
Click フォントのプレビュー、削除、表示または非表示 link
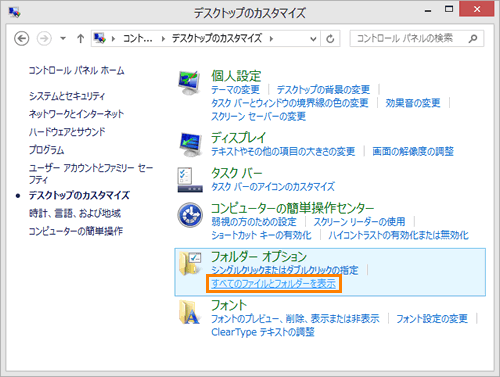click(x=295, y=319)
